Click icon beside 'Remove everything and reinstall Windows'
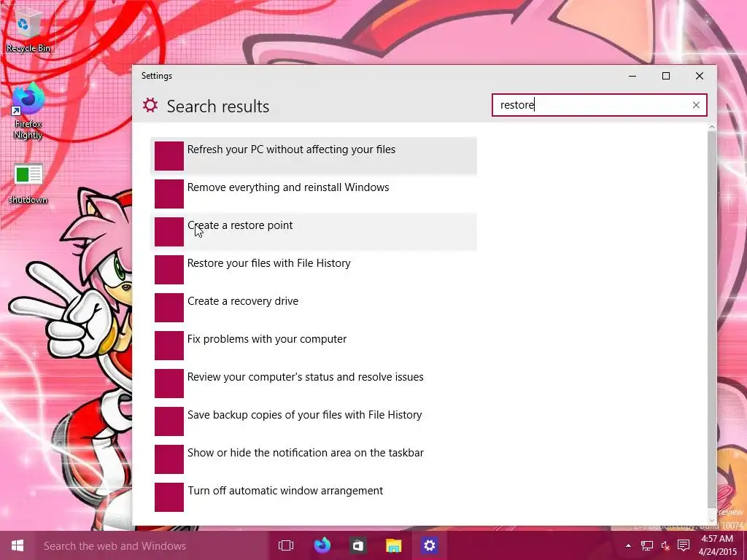Image resolution: width=747 pixels, height=560 pixels. tap(169, 194)
